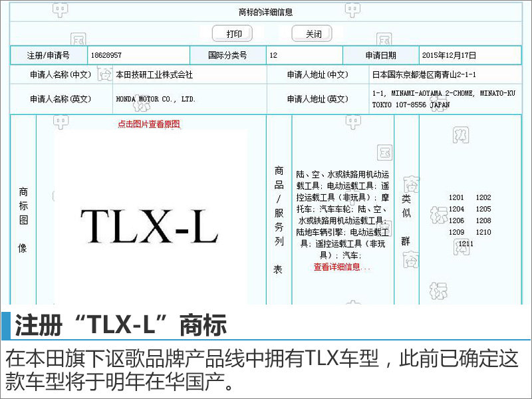Screen dimensions: 532x399
Task: Select similar group code 1201
Action: click(x=456, y=198)
